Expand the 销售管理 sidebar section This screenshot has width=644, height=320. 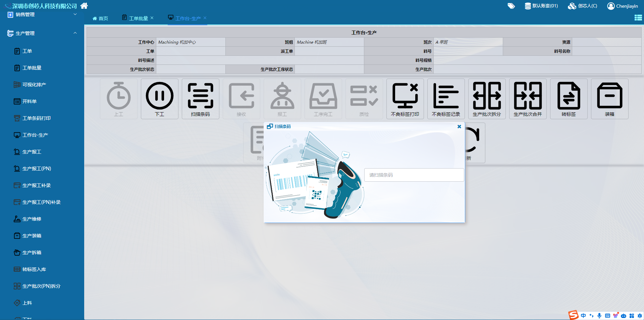pos(42,14)
